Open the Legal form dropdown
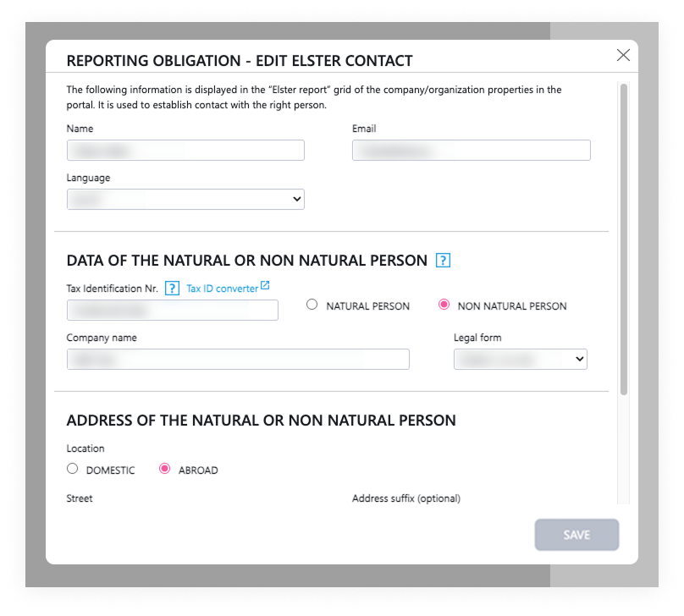Screen dimensions: 684x616 (521, 360)
